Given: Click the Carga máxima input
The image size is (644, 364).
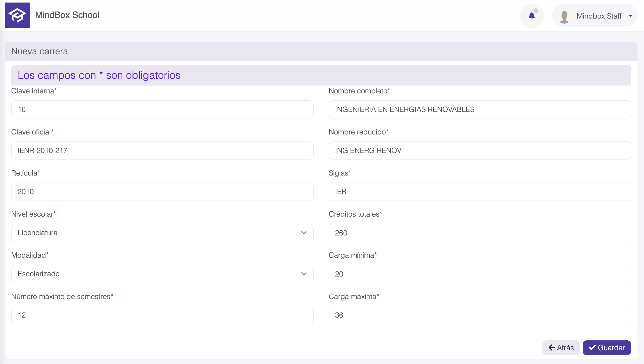Looking at the screenshot, I should (479, 315).
